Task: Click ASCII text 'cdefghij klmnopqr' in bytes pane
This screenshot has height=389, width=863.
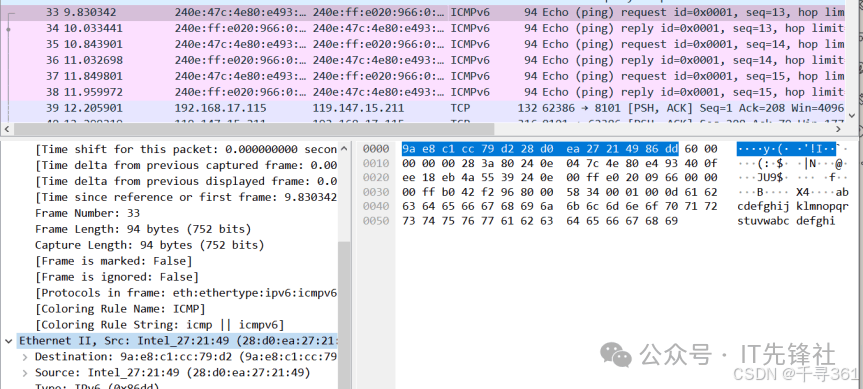Action: (793, 206)
